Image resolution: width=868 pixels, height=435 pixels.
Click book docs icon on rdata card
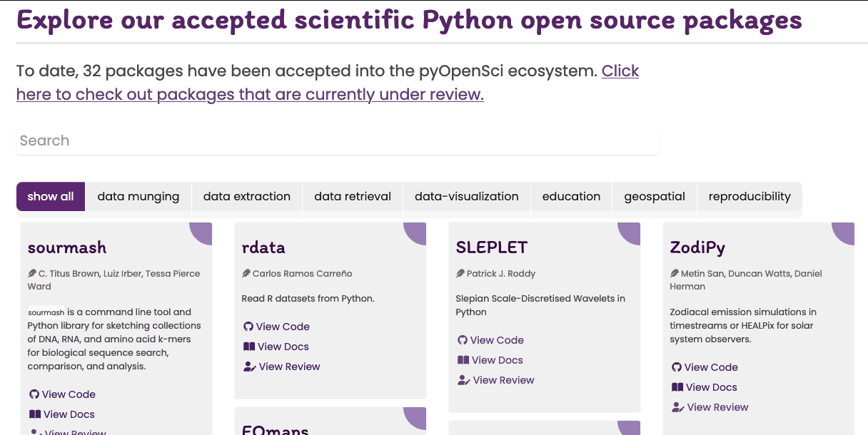pos(248,347)
